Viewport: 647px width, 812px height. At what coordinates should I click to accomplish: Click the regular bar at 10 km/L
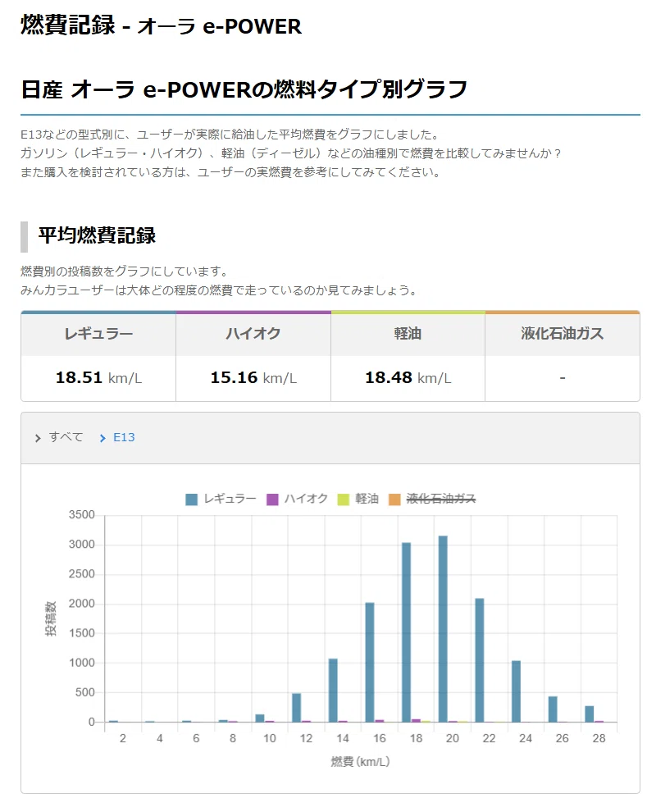click(260, 718)
